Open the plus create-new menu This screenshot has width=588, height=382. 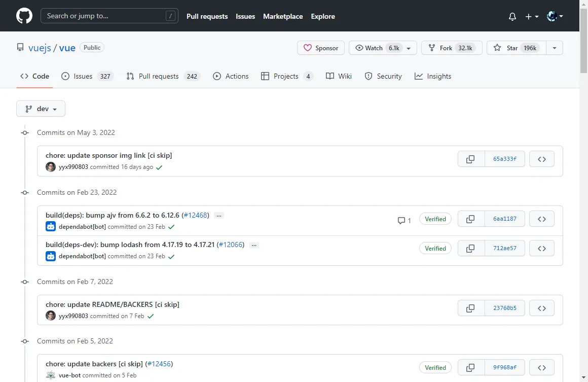click(x=532, y=17)
